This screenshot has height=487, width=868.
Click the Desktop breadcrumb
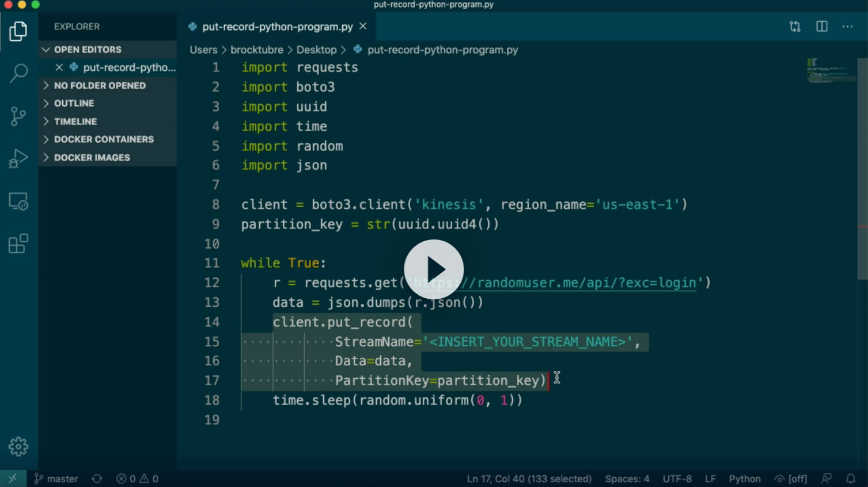click(316, 50)
